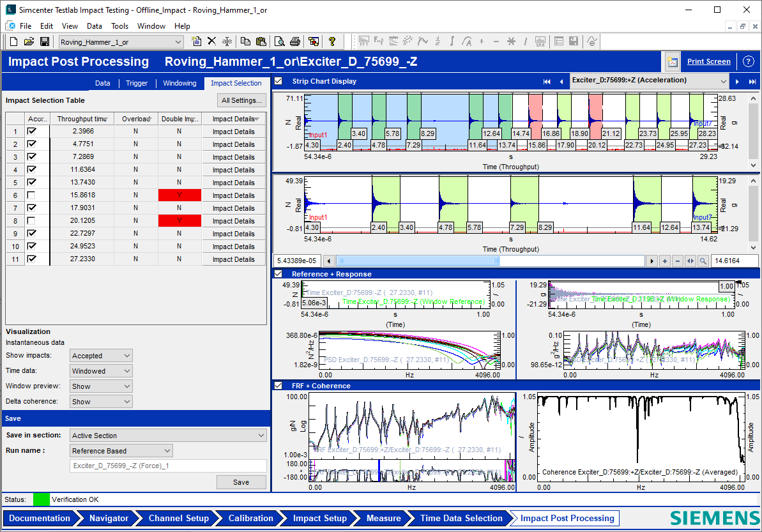762x532 pixels.
Task: Open the Show impacts dropdown
Action: [101, 356]
